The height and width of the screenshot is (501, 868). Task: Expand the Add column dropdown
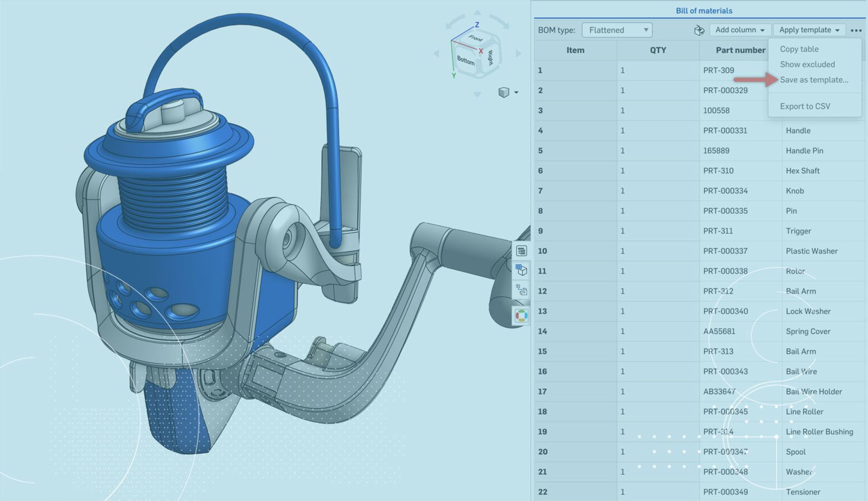(739, 30)
